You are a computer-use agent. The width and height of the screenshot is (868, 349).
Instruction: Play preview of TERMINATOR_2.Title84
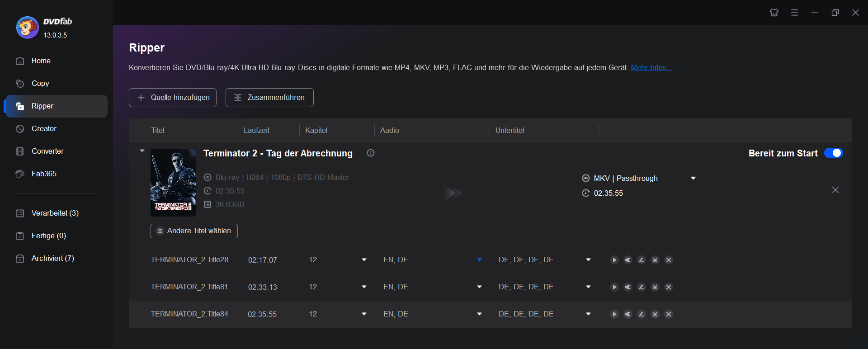(614, 314)
